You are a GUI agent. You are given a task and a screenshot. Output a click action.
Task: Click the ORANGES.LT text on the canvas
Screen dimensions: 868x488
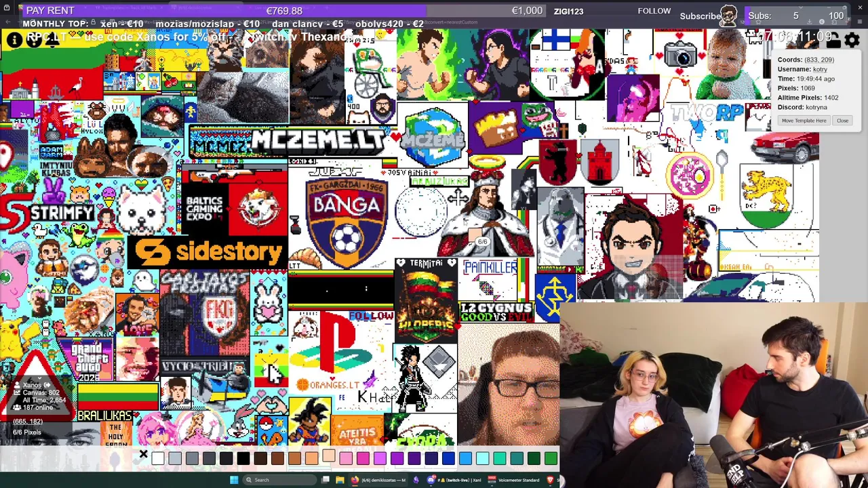click(328, 385)
